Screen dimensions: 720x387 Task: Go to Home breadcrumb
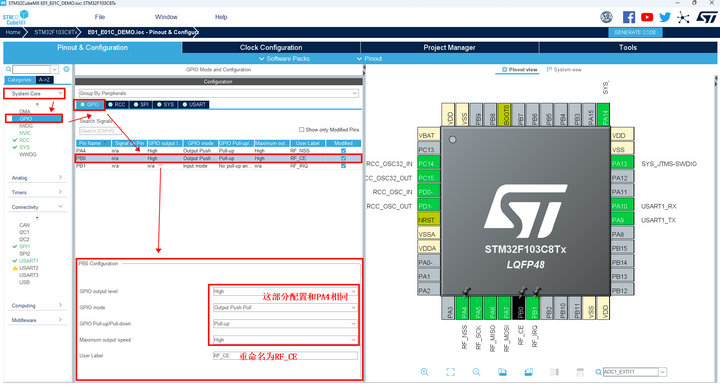tap(13, 32)
